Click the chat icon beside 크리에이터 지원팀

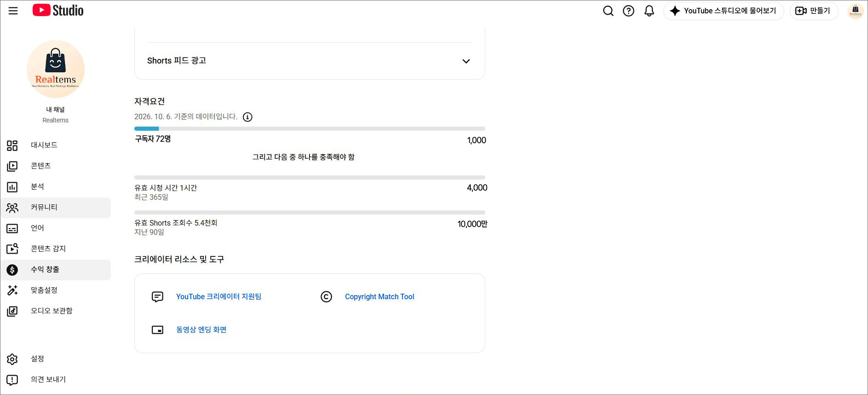[x=157, y=297]
